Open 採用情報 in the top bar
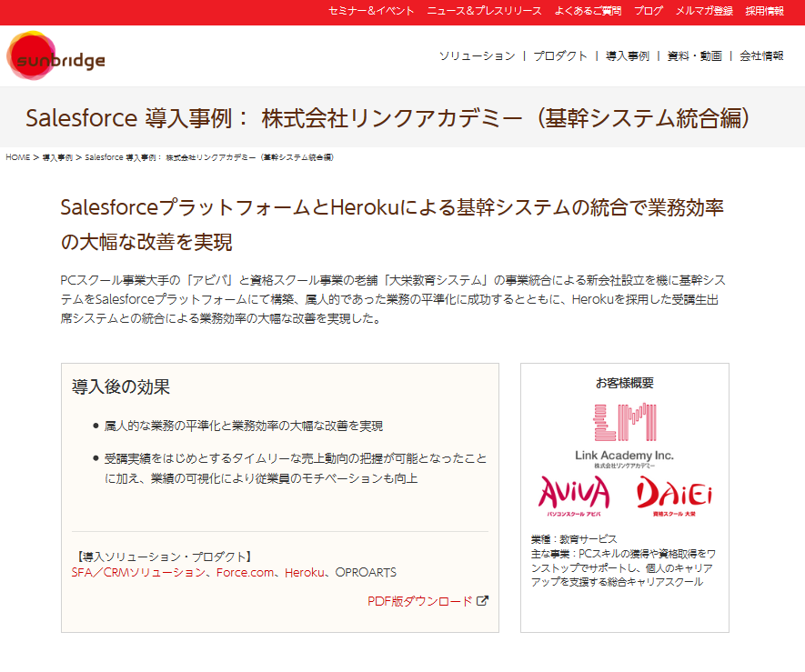805x672 pixels. tap(764, 11)
